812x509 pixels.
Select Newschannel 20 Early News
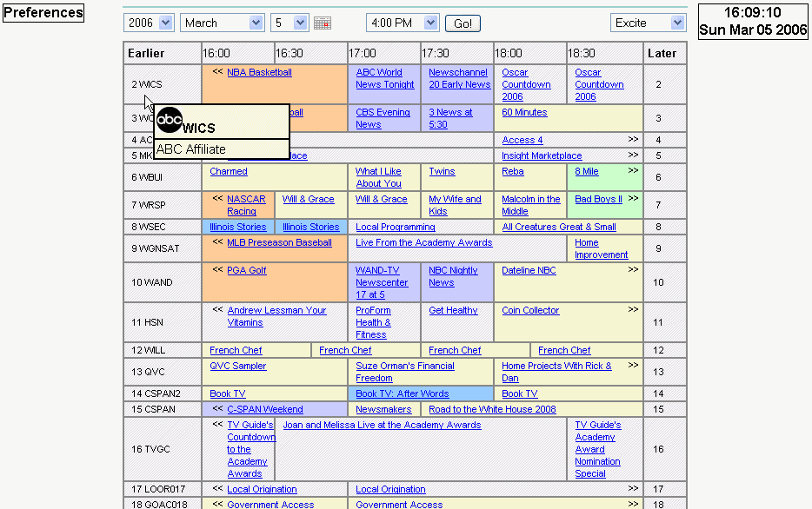click(459, 79)
